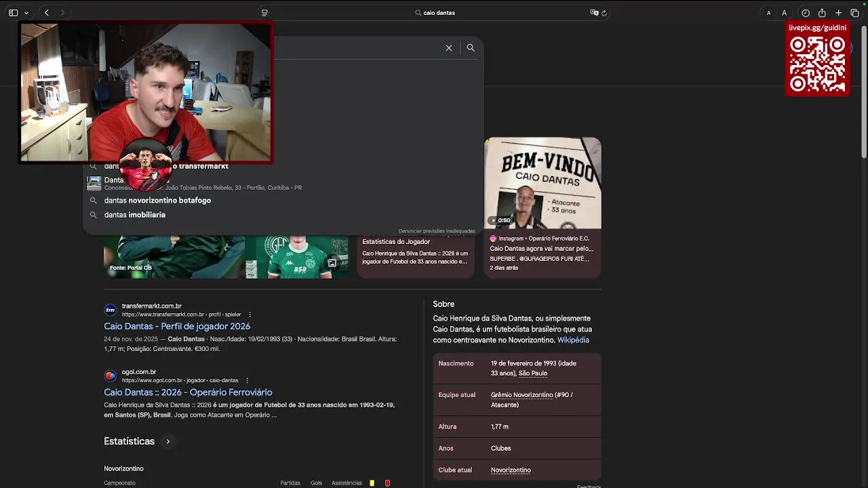Select suggestion dantas imobiliaria
Viewport: 868px width, 488px height.
pyautogui.click(x=135, y=215)
